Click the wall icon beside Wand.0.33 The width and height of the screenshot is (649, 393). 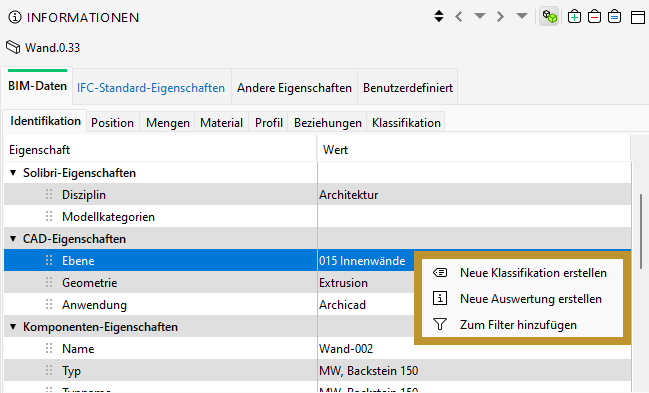click(x=13, y=47)
